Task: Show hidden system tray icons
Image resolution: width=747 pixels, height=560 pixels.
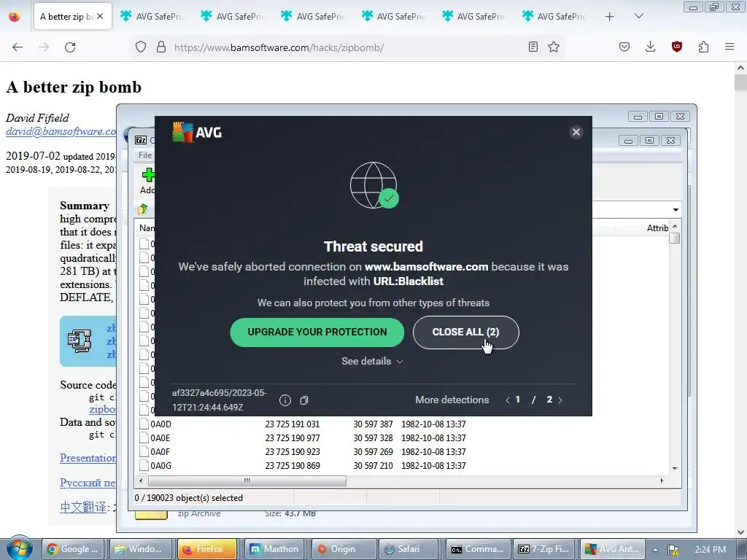Action: pos(656,550)
